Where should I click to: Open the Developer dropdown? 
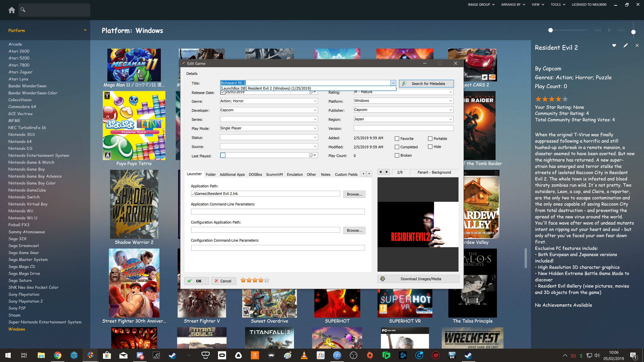click(315, 110)
